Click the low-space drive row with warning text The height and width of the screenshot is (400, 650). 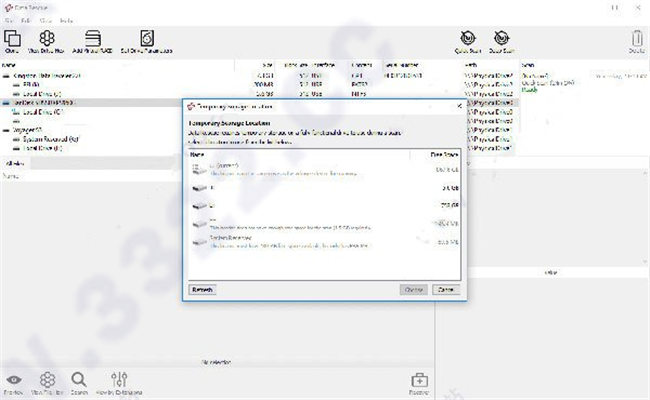325,224
